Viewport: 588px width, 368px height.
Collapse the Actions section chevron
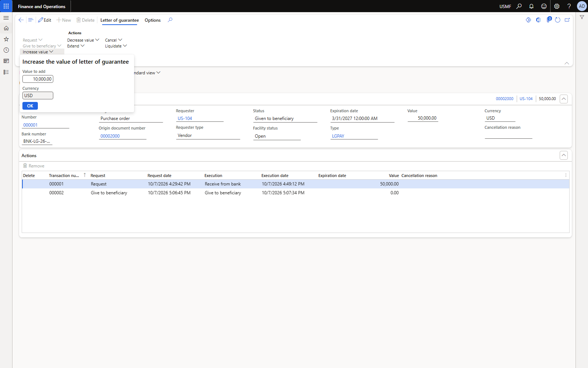[x=564, y=155]
